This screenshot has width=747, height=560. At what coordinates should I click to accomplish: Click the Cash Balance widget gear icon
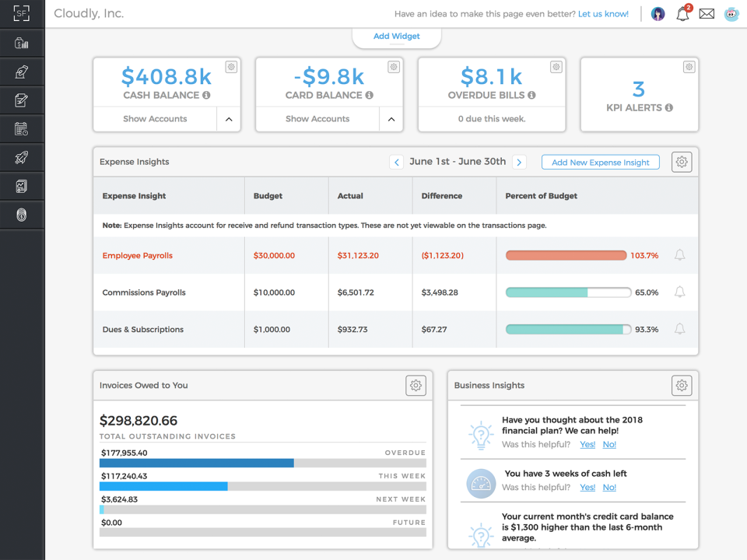pyautogui.click(x=231, y=67)
